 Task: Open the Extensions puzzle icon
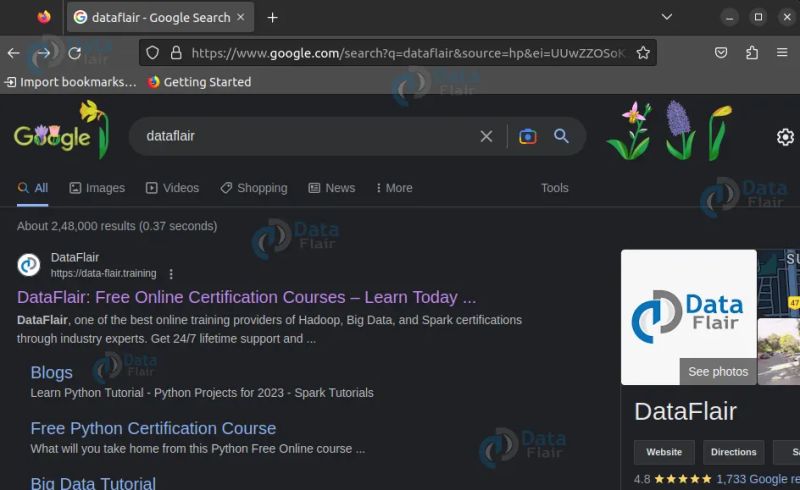[752, 52]
